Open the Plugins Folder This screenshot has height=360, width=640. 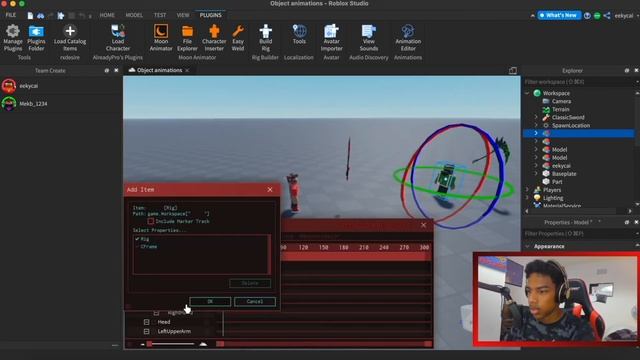pyautogui.click(x=36, y=38)
